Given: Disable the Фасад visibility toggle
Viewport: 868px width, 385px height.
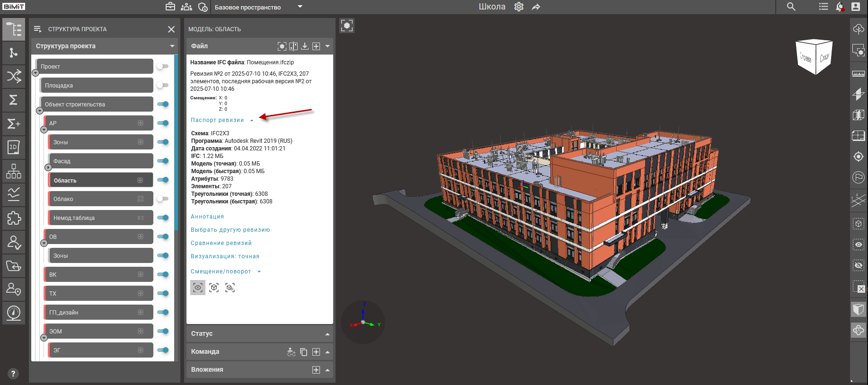Looking at the screenshot, I should point(163,161).
